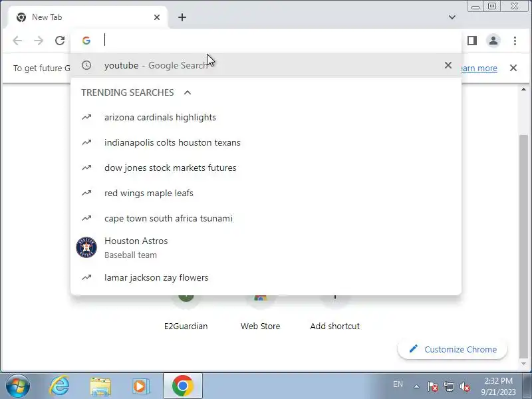This screenshot has height=399, width=532.
Task: Click Customize Chrome button
Action: [x=452, y=349]
